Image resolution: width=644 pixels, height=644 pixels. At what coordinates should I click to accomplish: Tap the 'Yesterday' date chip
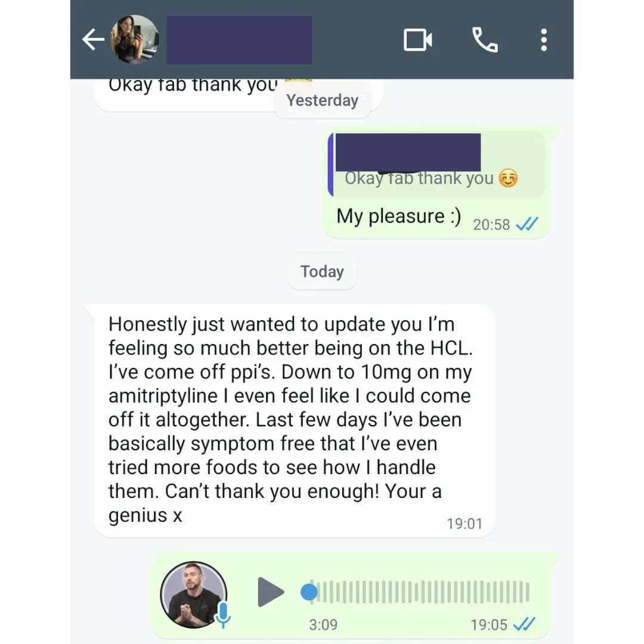pyautogui.click(x=322, y=100)
